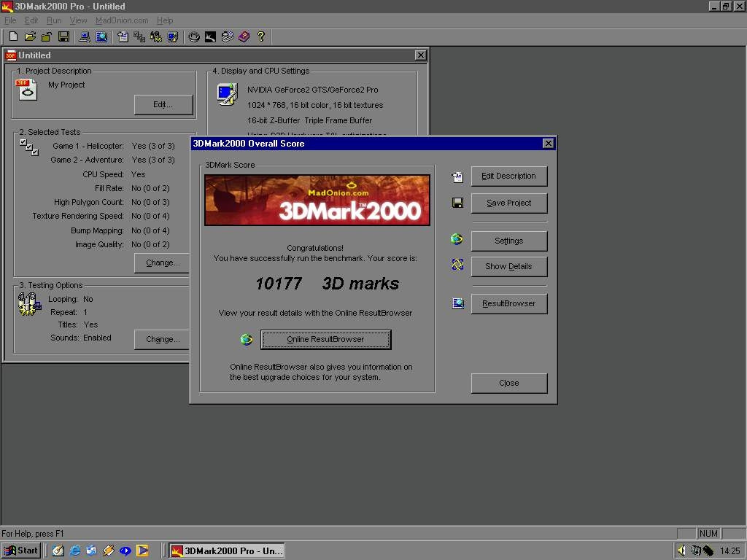Click the volume speaker tray icon
Screen dimensions: 747x560
(682, 550)
